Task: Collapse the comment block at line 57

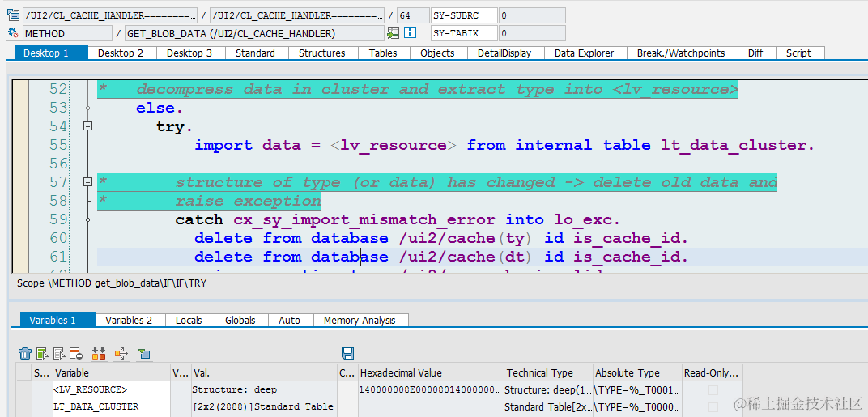Action: click(87, 181)
